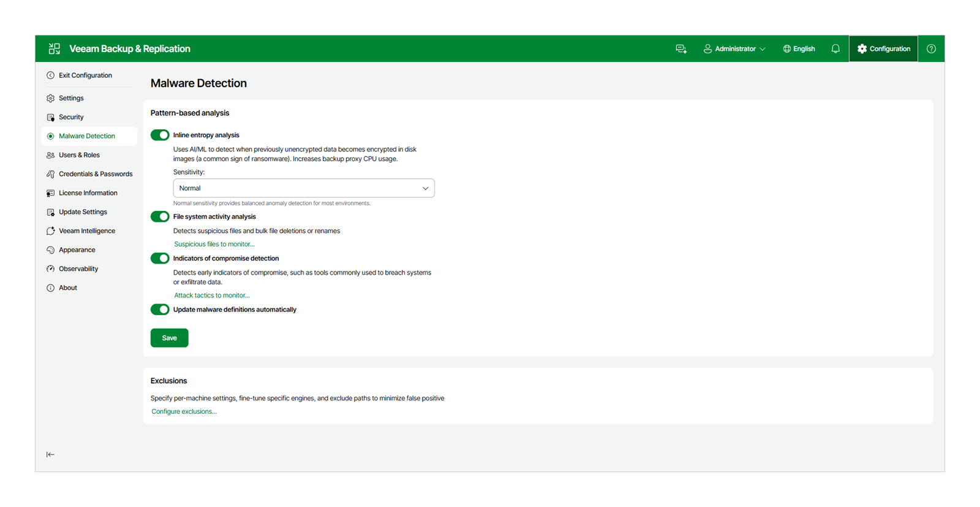Open the Configuration header button

pos(883,49)
